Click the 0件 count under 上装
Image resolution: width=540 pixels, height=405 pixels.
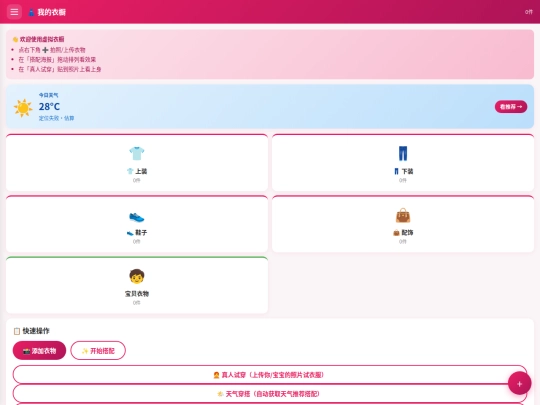pos(137,180)
